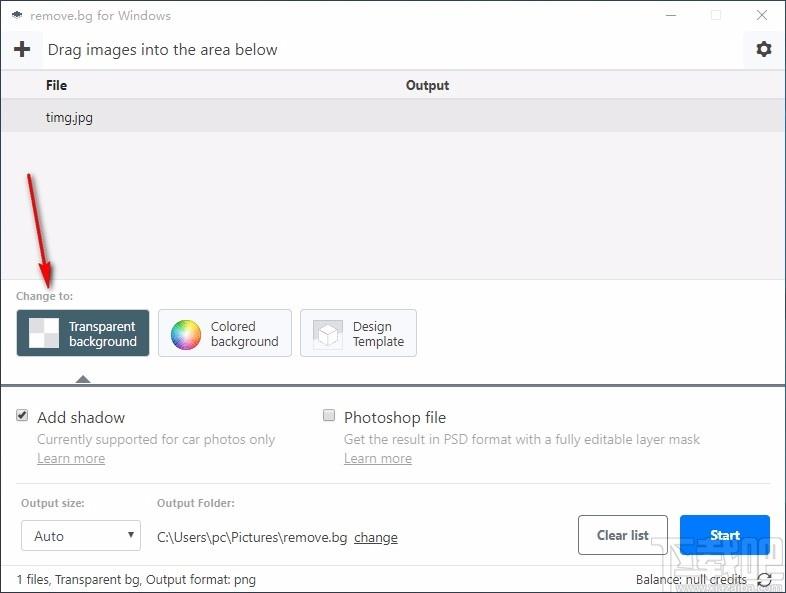Viewport: 786px width, 593px height.
Task: Select Transparent background option
Action: pyautogui.click(x=83, y=333)
